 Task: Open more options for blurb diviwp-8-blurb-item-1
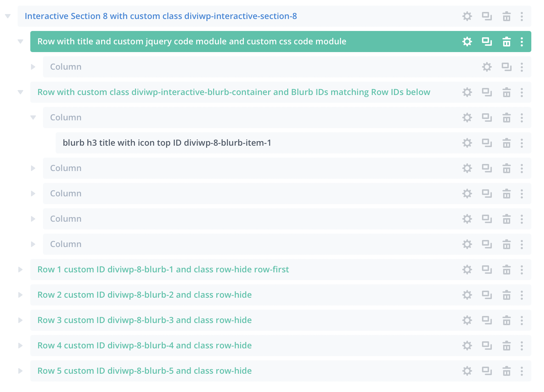pyautogui.click(x=522, y=143)
